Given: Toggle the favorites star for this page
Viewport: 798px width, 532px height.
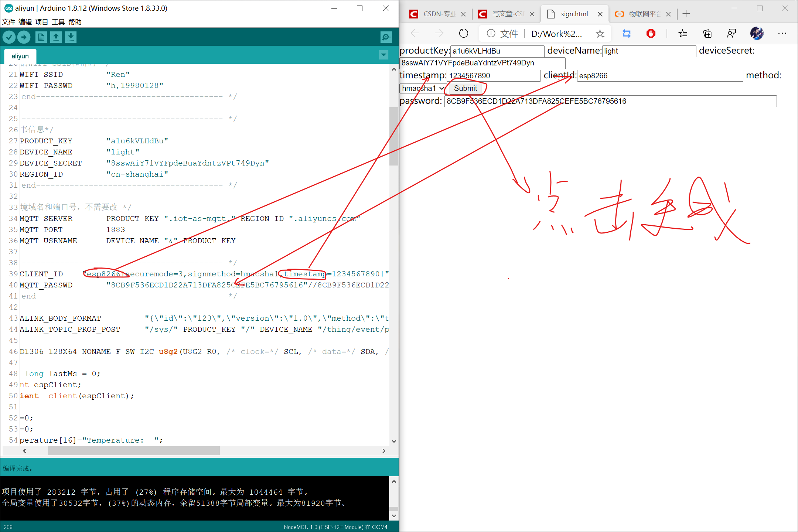Looking at the screenshot, I should (600, 33).
